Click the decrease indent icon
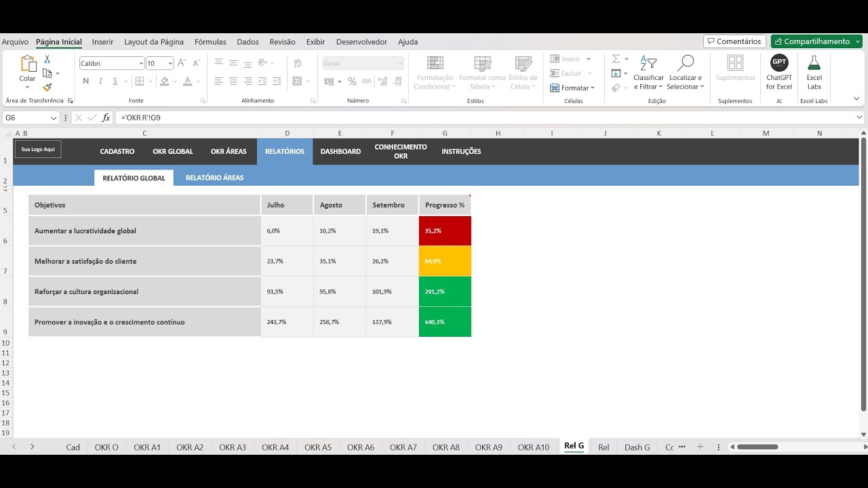This screenshot has width=868, height=488. (263, 81)
